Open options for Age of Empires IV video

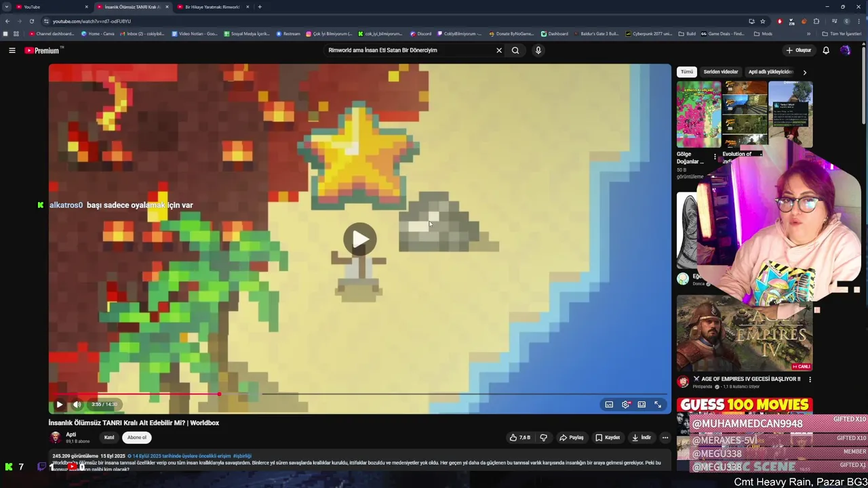point(810,380)
